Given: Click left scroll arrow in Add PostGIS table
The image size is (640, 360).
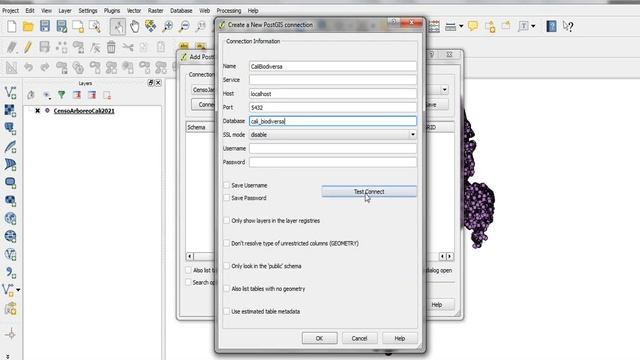Looking at the screenshot, I should [190, 256].
